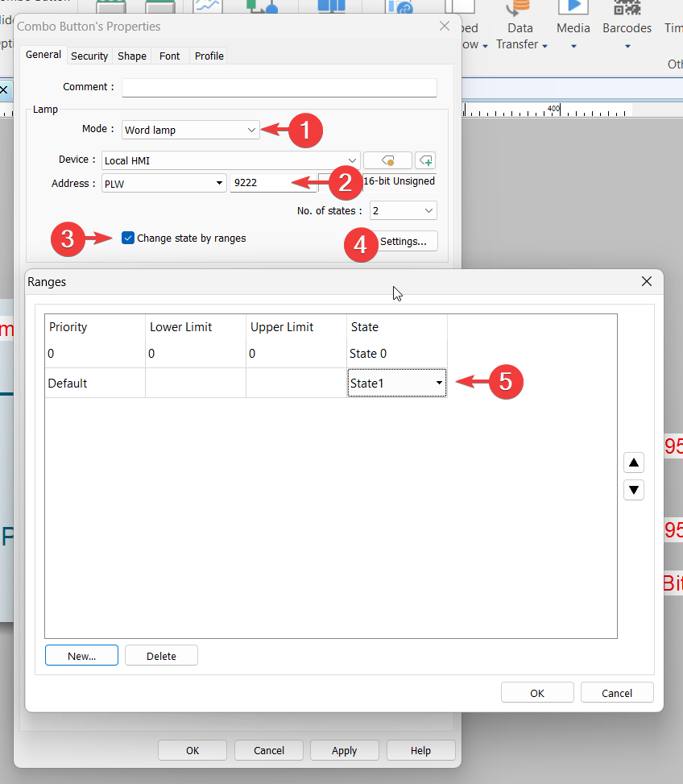Click the Barcodes ribbon icon
The image size is (683, 784).
coord(627,10)
